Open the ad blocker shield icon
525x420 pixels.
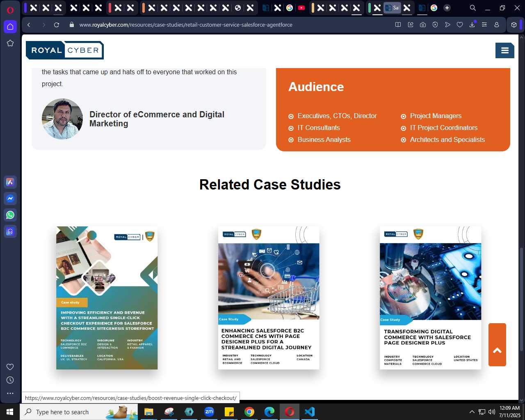435,25
